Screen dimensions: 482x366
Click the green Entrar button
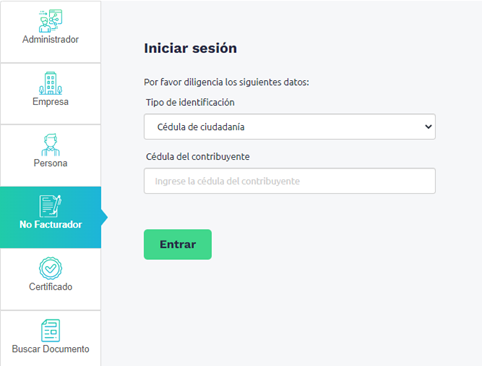pos(178,244)
